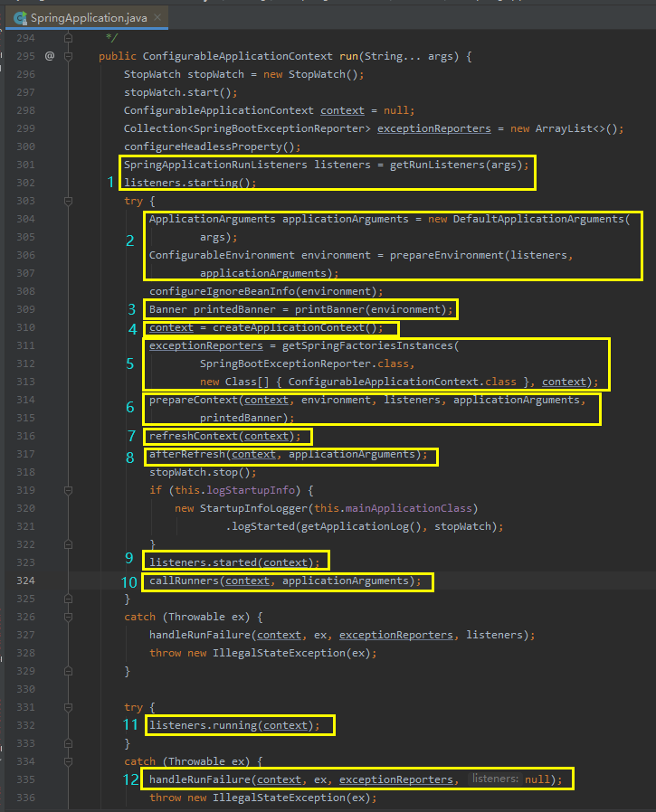Click 'SpringBootExceptionReporter.class' on line 312
Image resolution: width=656 pixels, height=812 pixels.
(304, 364)
